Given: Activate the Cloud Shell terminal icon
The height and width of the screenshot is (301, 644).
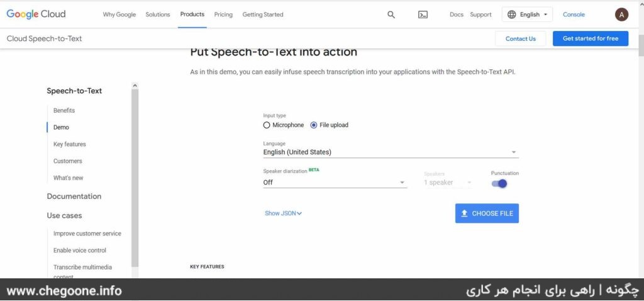Looking at the screenshot, I should 423,14.
